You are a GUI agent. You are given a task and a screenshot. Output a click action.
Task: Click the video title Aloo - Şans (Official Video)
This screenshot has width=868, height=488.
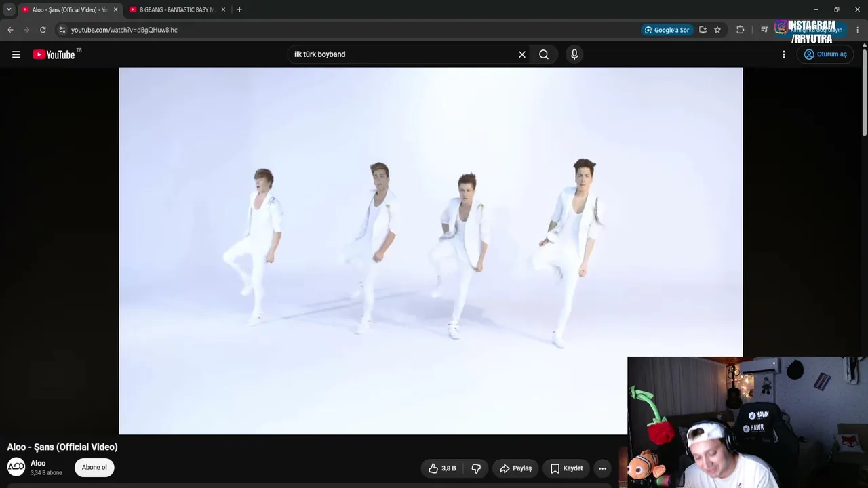(x=62, y=447)
